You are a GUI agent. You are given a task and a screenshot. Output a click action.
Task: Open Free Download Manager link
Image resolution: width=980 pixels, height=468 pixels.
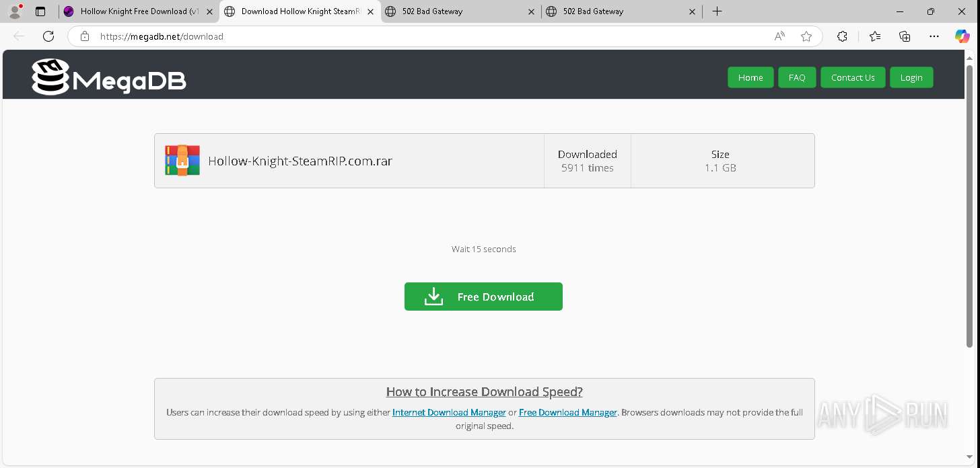(568, 412)
